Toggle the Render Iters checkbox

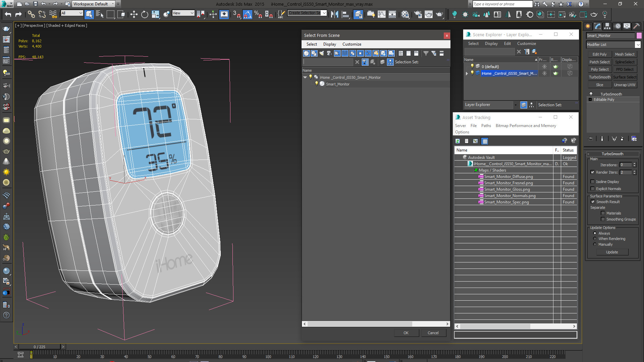pyautogui.click(x=593, y=172)
